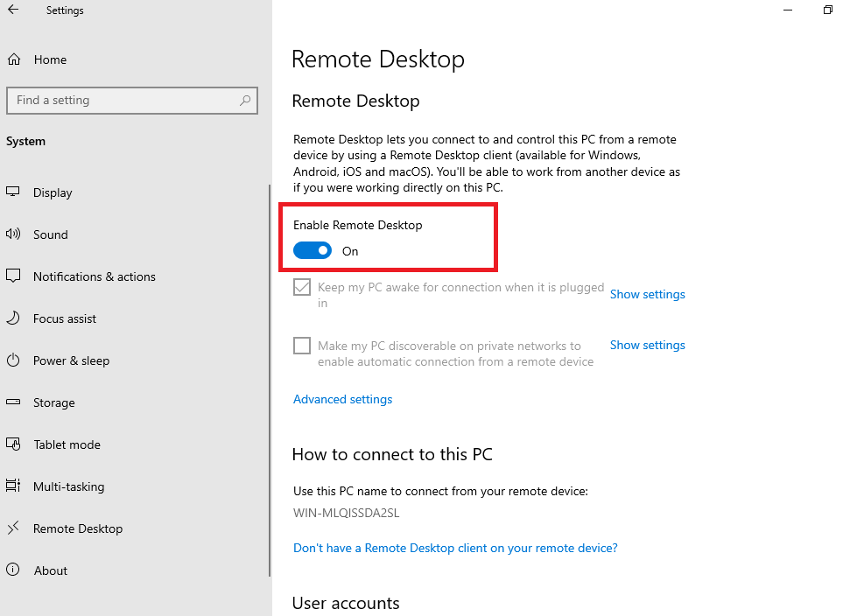
Task: Click Show settings for discoverable option
Action: point(648,345)
